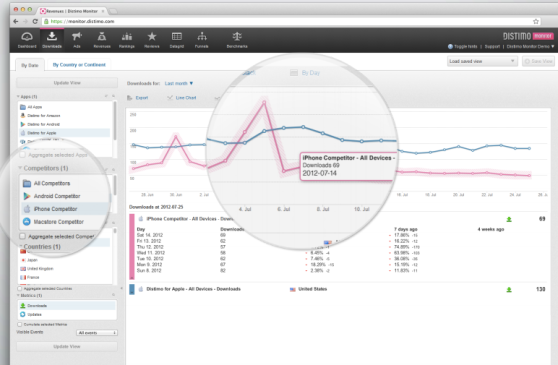Select the By Date tab
This screenshot has height=365, width=558.
tap(30, 65)
